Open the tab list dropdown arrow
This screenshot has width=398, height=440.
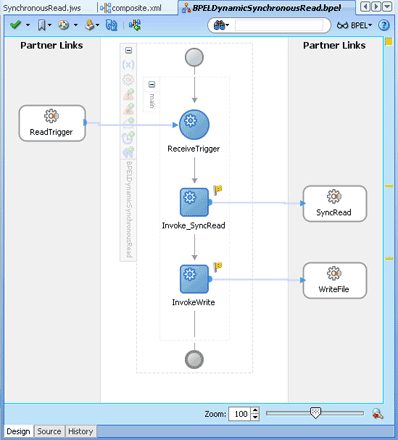tap(387, 7)
